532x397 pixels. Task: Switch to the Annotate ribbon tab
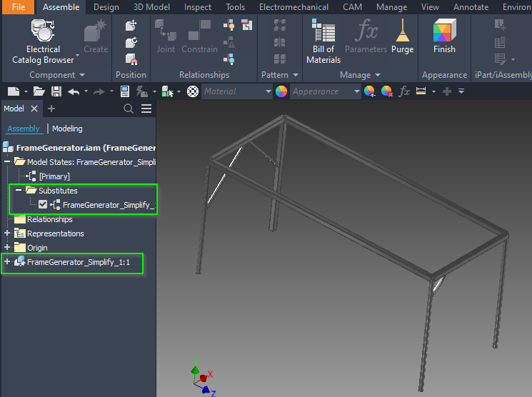coord(471,7)
